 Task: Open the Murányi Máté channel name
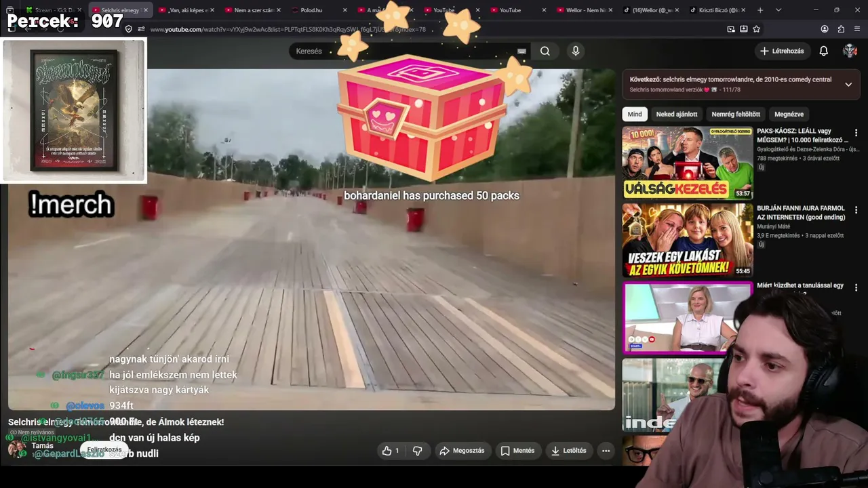(774, 226)
